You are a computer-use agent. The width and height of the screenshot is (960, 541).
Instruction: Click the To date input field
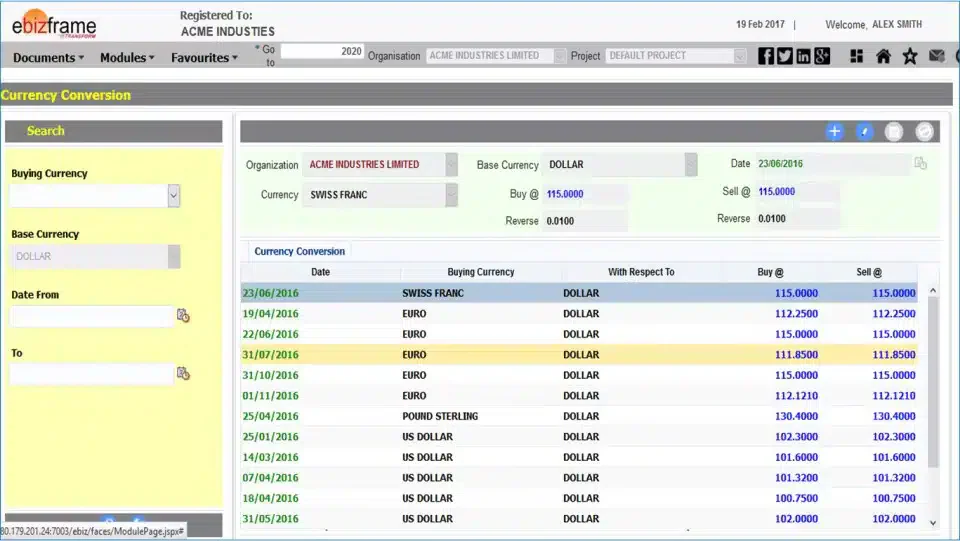(x=92, y=374)
